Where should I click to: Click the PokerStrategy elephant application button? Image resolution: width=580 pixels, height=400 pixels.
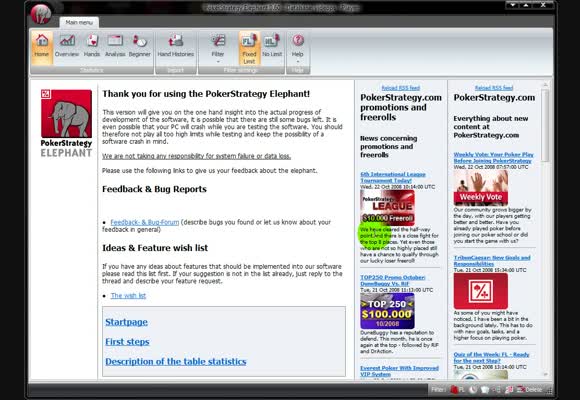click(40, 14)
